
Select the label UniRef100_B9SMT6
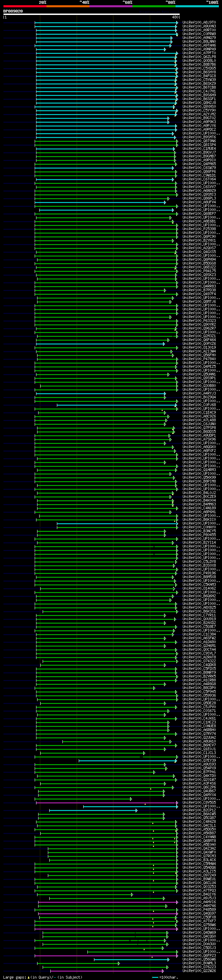pyautogui.click(x=199, y=137)
